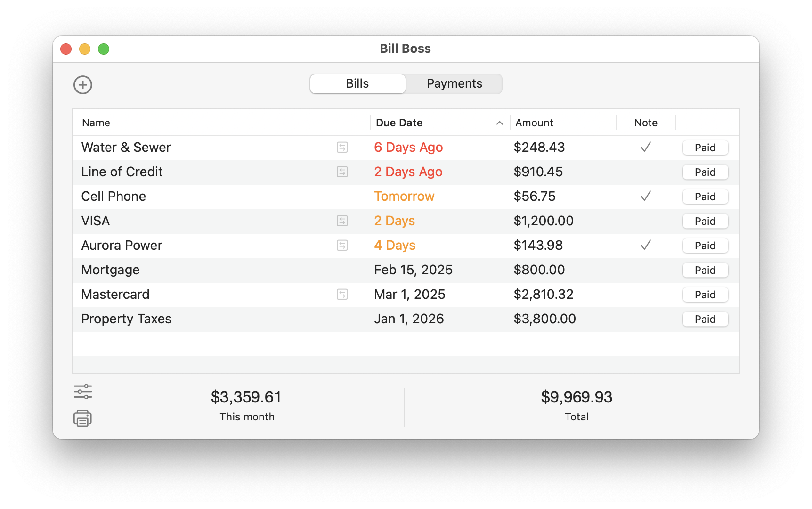Click the recurring icon beside Water & Sewer
Viewport: 812px width, 509px height.
[342, 148]
